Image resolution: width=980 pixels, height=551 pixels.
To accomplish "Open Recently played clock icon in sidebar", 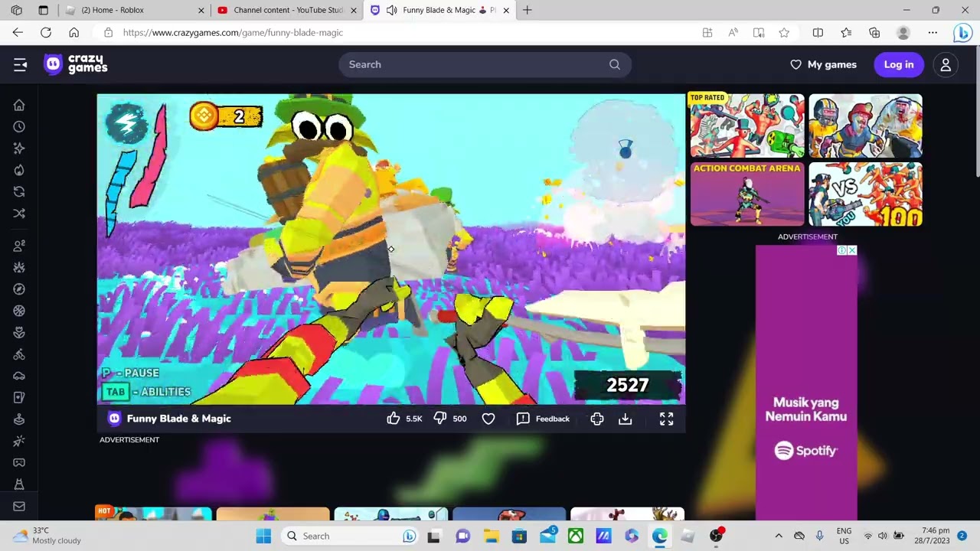I will (x=19, y=127).
